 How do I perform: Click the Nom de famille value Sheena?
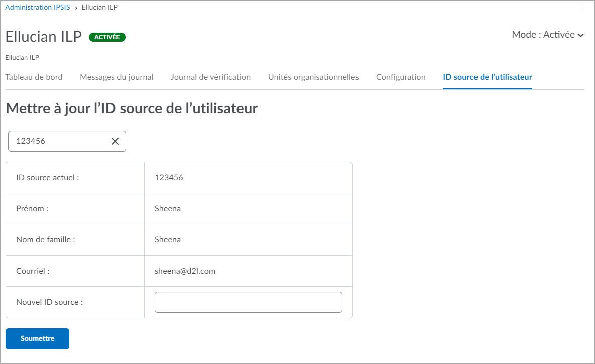[x=168, y=240]
